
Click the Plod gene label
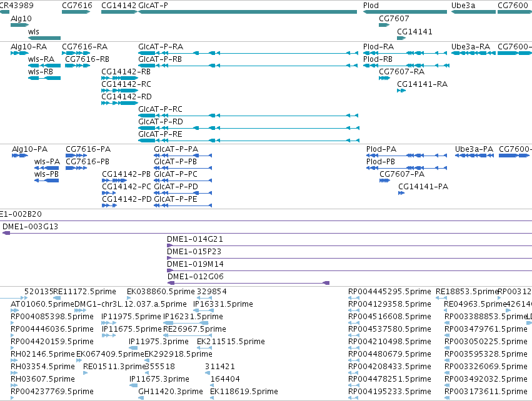(371, 6)
